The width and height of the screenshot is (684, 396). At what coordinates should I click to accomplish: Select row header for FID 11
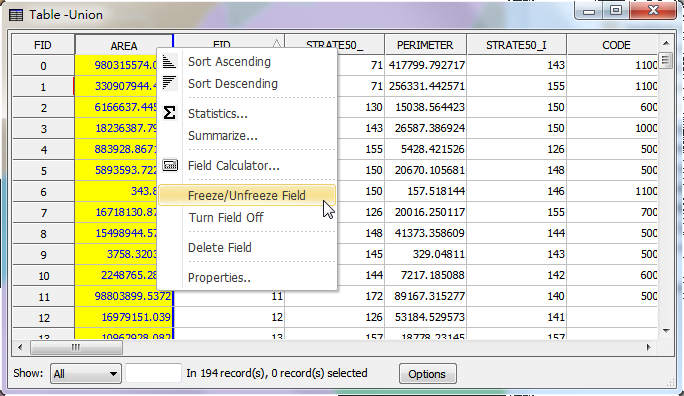[x=43, y=297]
